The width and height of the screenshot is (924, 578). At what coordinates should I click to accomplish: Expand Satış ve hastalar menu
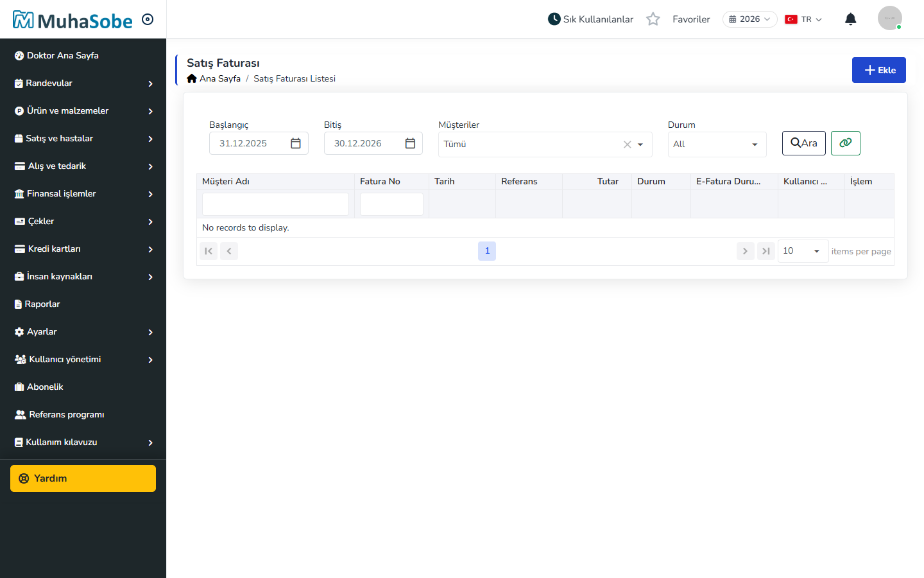click(x=83, y=139)
